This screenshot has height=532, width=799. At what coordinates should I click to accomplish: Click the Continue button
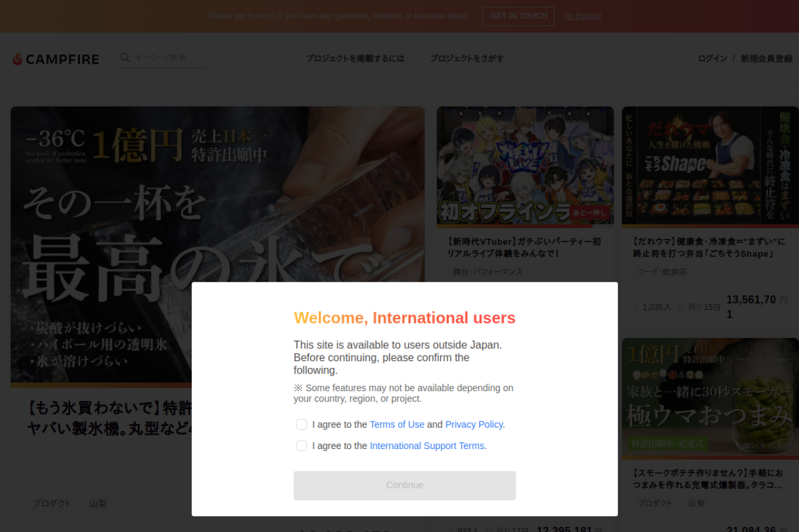pyautogui.click(x=404, y=485)
